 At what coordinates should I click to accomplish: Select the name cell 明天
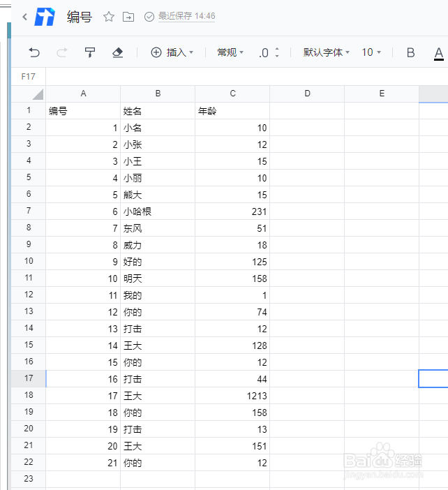pyautogui.click(x=158, y=279)
